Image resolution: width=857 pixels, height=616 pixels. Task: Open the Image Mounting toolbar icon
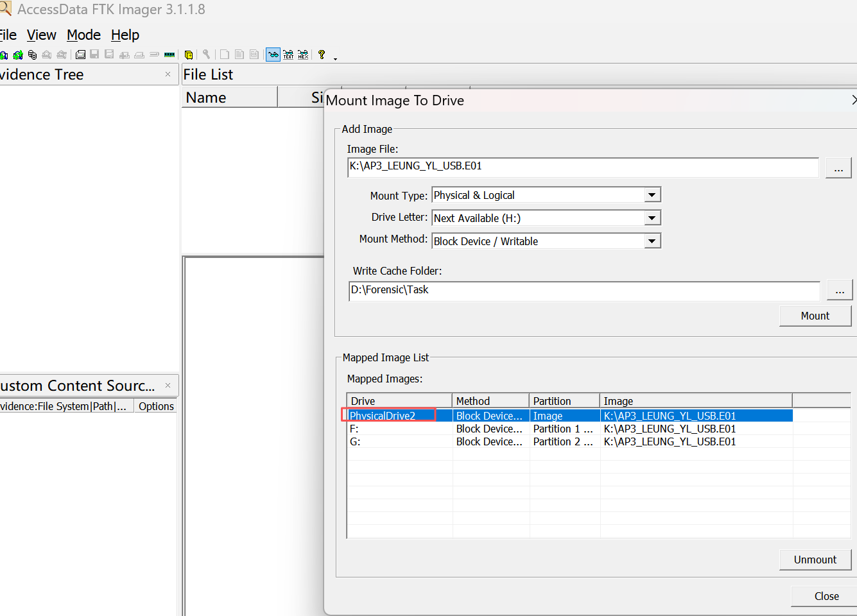pos(32,55)
